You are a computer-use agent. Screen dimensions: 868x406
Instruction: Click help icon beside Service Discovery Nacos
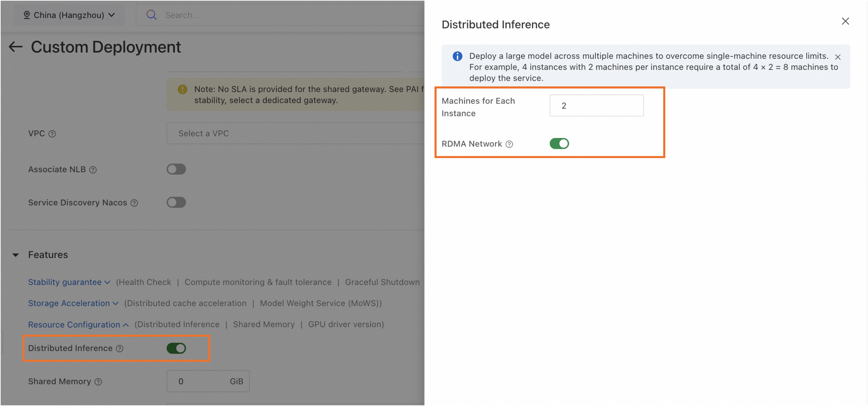click(x=134, y=203)
